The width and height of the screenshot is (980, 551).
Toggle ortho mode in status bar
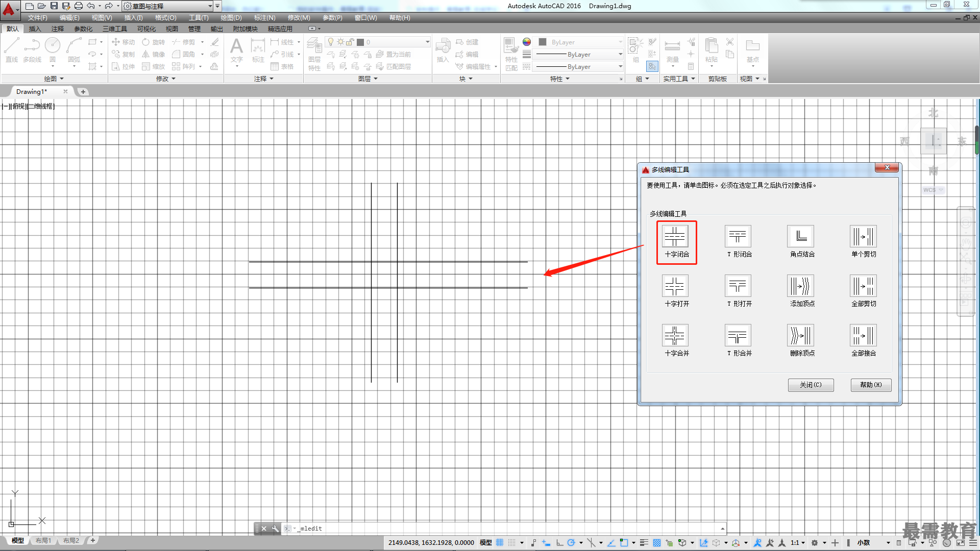pyautogui.click(x=559, y=543)
